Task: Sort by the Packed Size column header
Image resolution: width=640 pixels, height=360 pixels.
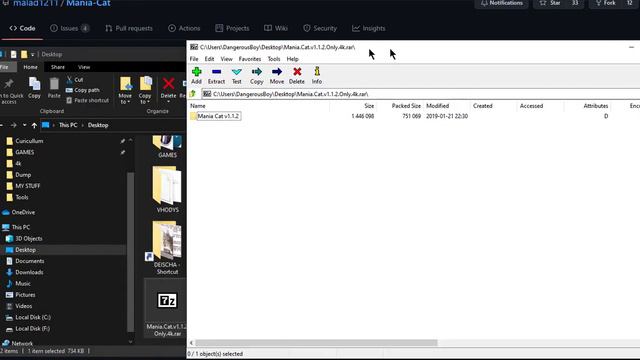Action: [x=406, y=106]
